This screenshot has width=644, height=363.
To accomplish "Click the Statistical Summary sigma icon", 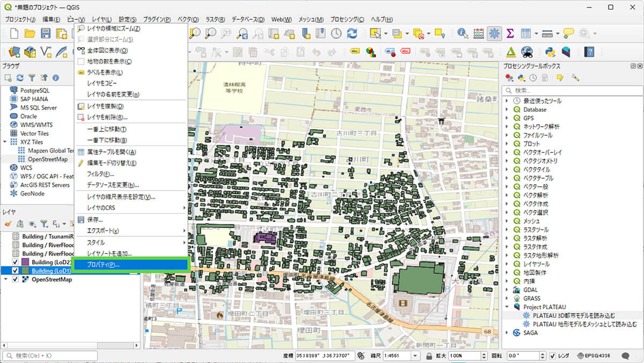I will 510,33.
